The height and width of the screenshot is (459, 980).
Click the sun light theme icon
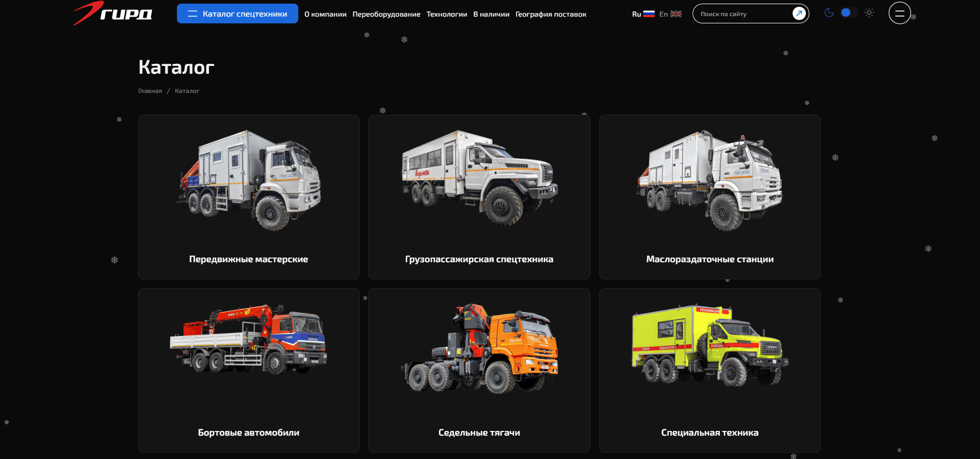869,13
